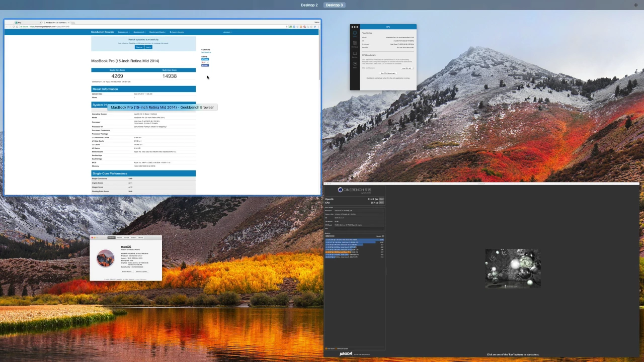The width and height of the screenshot is (644, 362).
Task: Click System Report button in About This Mac
Action: 127,271
